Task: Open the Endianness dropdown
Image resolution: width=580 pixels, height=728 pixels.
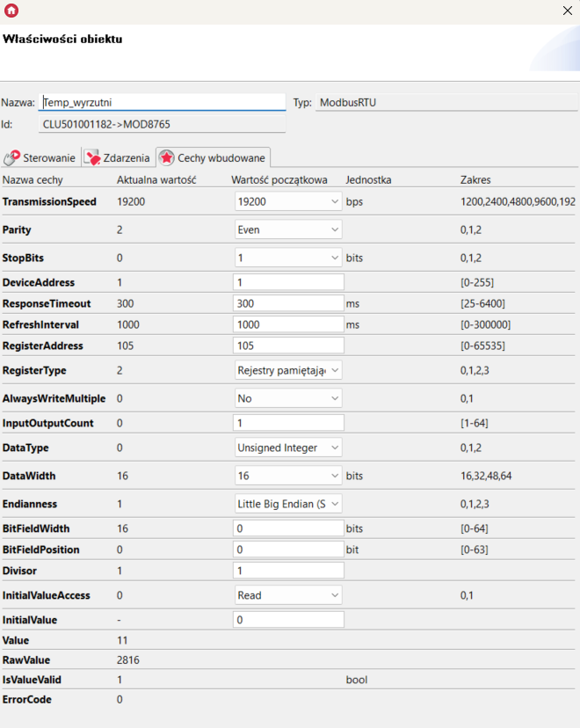Action: point(288,504)
